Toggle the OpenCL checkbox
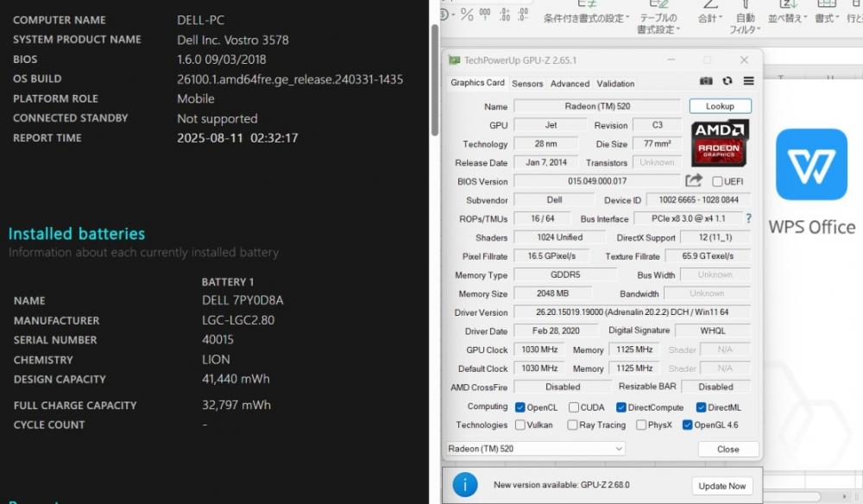863x504 pixels. click(520, 407)
